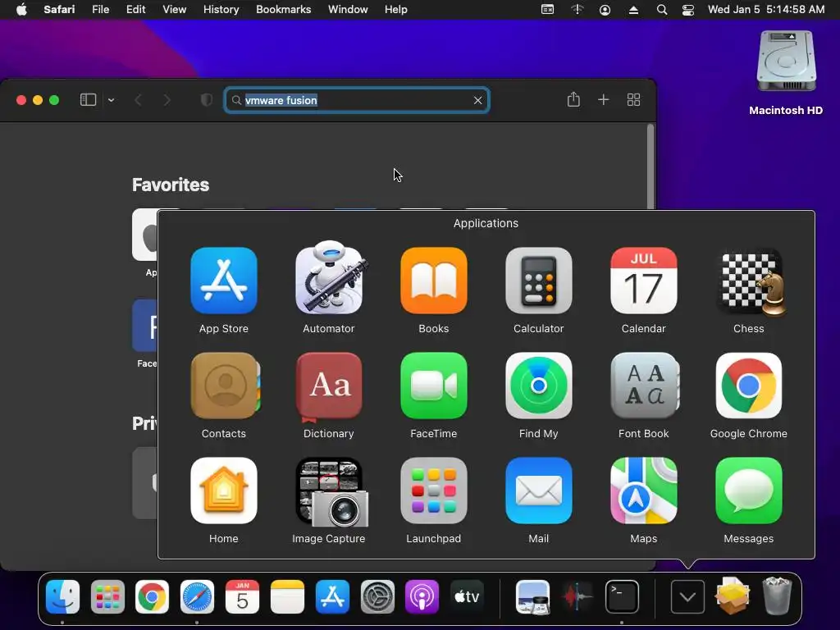Click Google Chrome in the Dock
This screenshot has width=840, height=630.
(x=152, y=596)
